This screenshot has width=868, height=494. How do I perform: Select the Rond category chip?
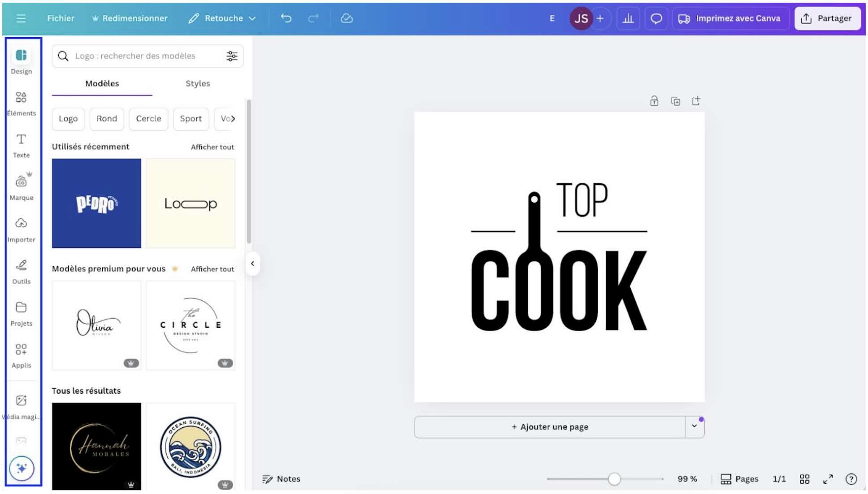click(x=107, y=119)
